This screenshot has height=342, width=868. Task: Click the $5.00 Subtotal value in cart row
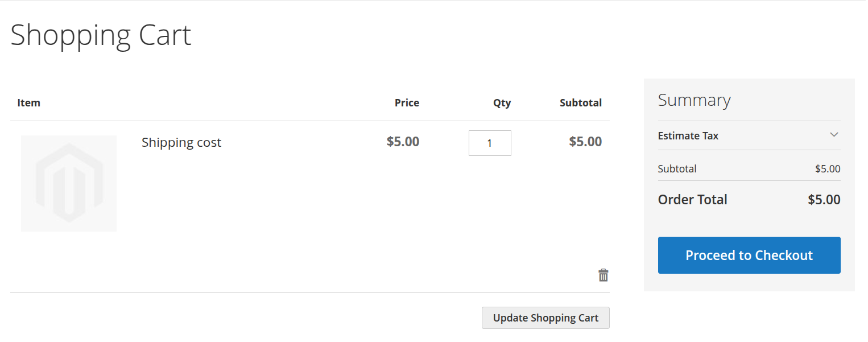585,142
